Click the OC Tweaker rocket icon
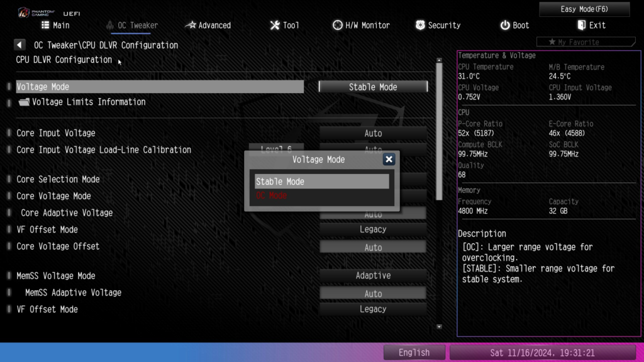The image size is (644, 362). (109, 25)
